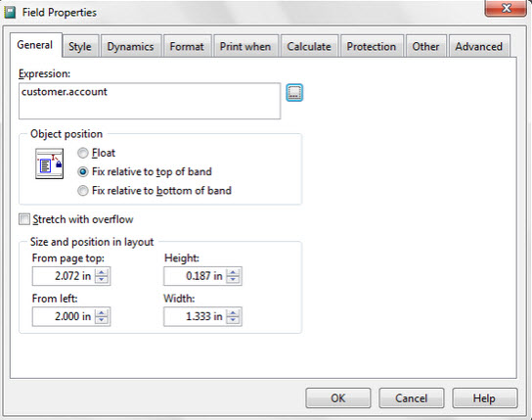This screenshot has width=532, height=420.
Task: Decrease the Width spinner value
Action: point(233,320)
